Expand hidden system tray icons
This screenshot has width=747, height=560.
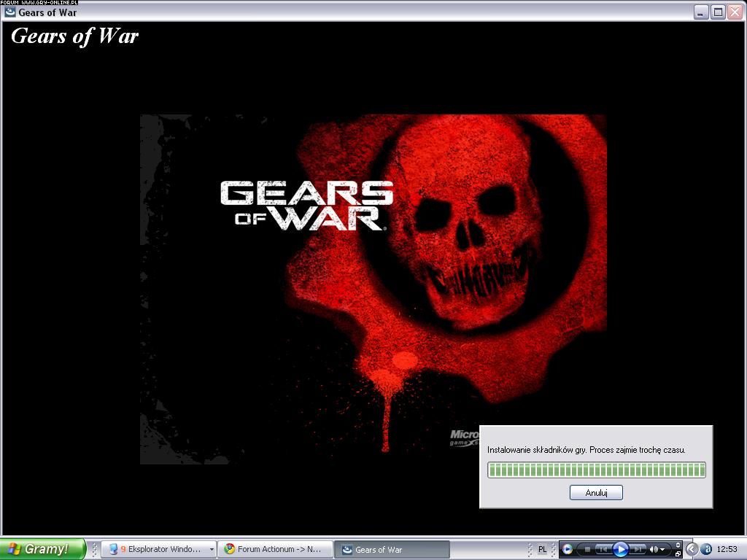692,549
